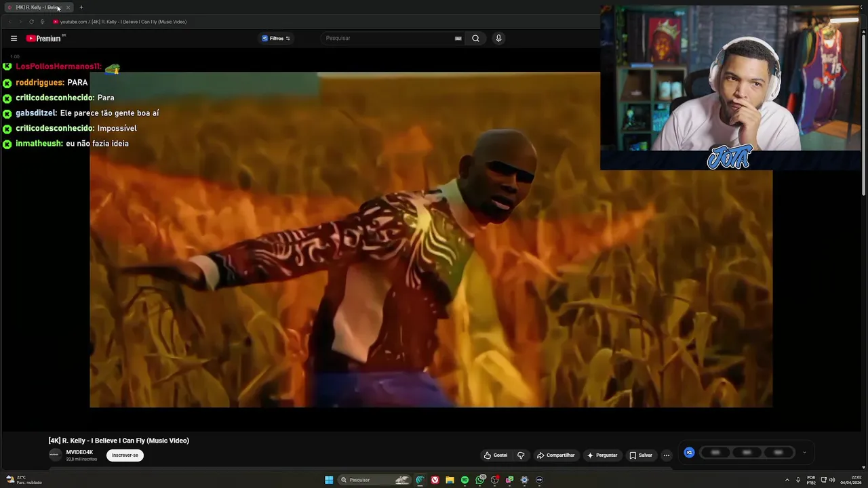The image size is (868, 488).
Task: Click LosPollosHermanos11 username in chat
Action: tap(58, 66)
